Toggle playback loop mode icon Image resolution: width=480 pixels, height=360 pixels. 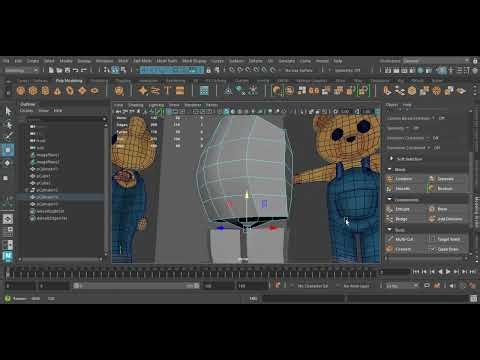(x=427, y=286)
